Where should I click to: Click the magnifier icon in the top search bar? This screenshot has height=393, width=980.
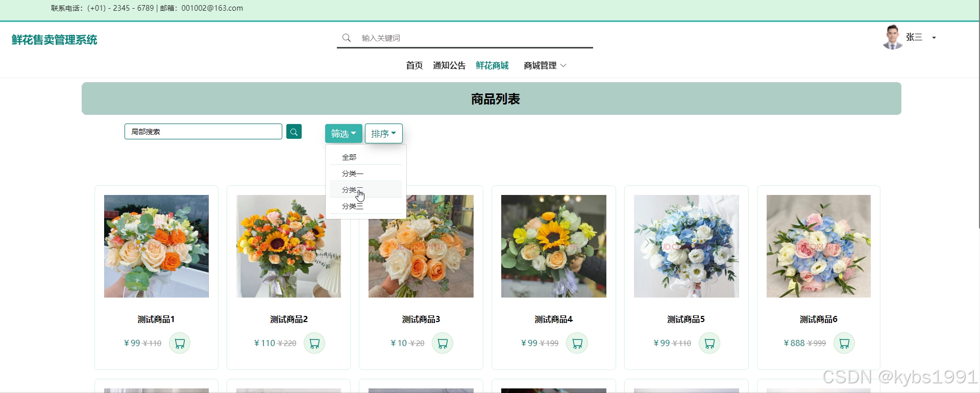[347, 38]
